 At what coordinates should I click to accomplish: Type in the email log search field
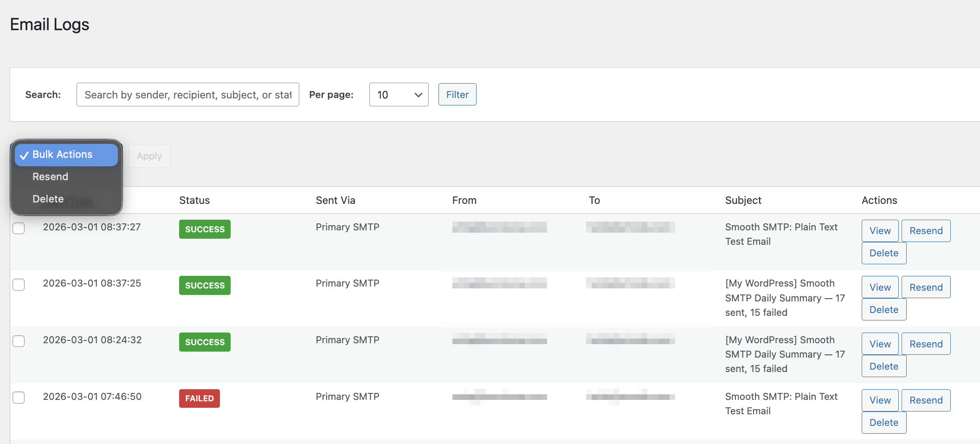pos(187,95)
